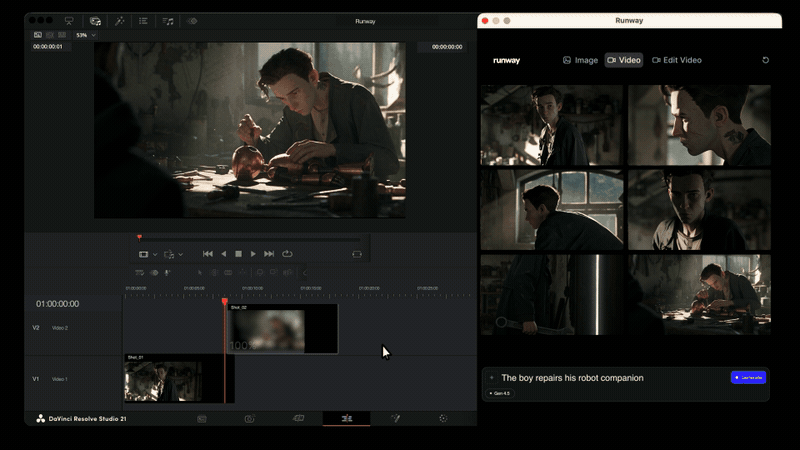Select Video mode in Runway panel
The width and height of the screenshot is (800, 450).
pyautogui.click(x=624, y=60)
